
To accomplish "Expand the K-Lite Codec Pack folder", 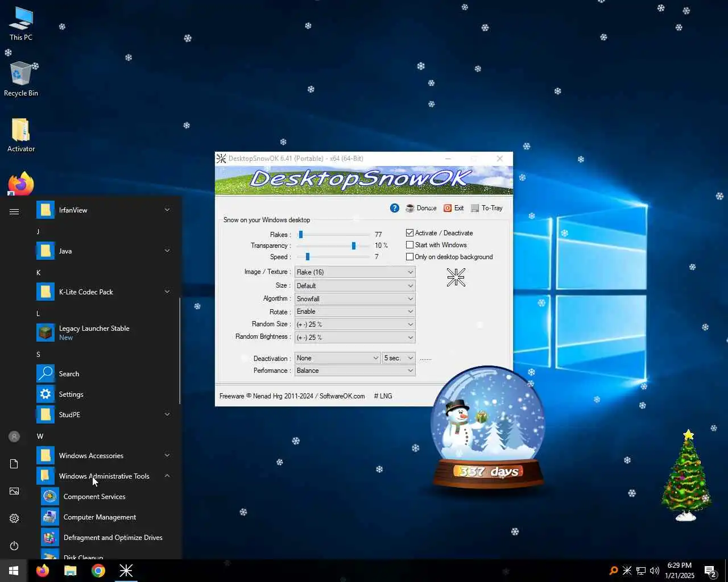I will (x=105, y=292).
